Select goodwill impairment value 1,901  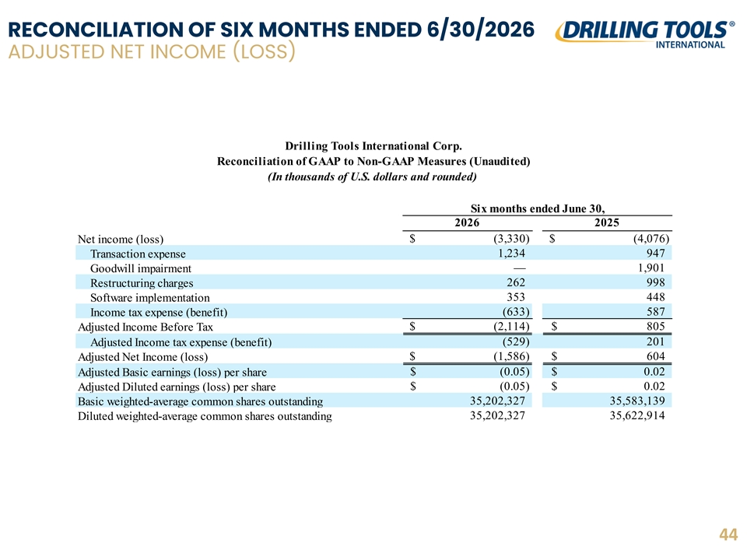click(651, 268)
